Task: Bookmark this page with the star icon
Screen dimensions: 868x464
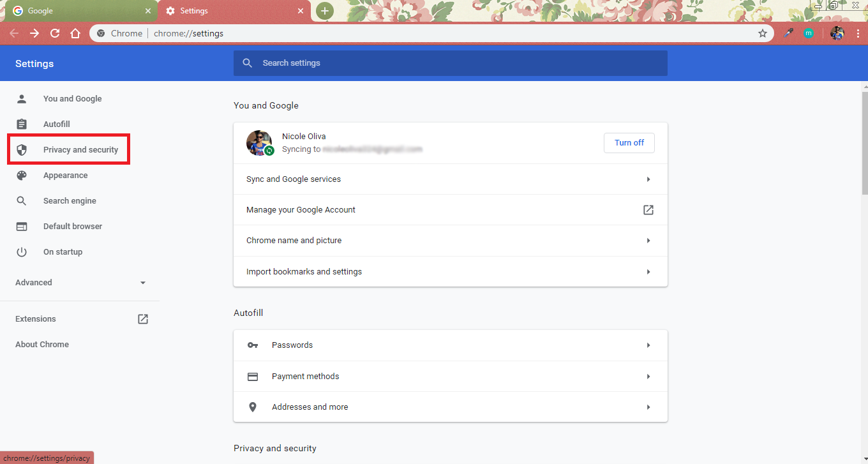Action: tap(763, 33)
